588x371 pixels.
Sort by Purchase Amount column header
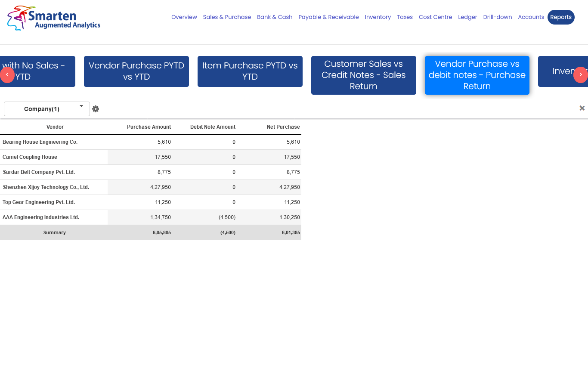tap(149, 127)
